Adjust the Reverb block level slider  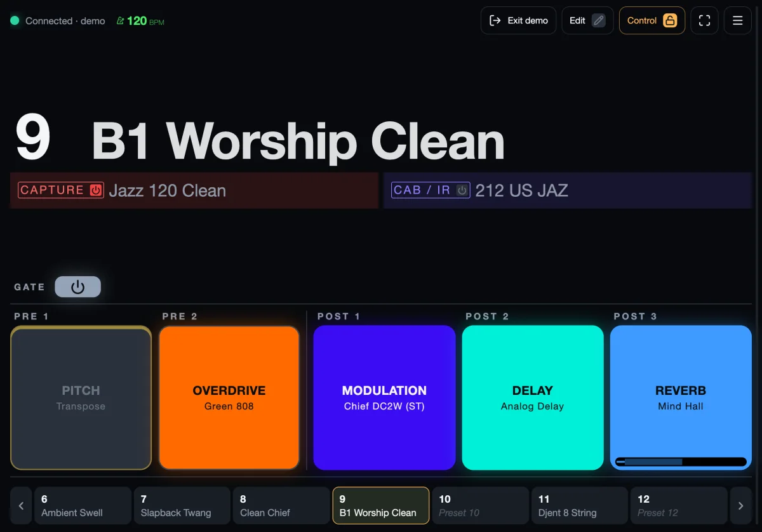click(x=681, y=462)
